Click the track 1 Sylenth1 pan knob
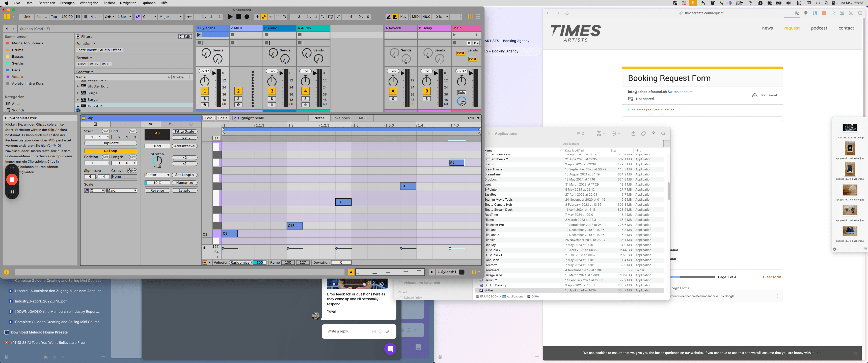Image resolution: width=868 pixels, height=363 pixels. [205, 81]
